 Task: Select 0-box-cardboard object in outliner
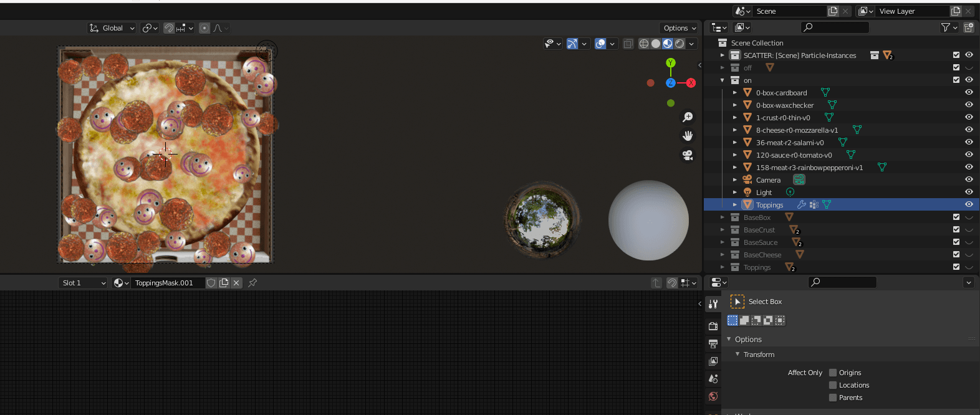click(x=781, y=93)
